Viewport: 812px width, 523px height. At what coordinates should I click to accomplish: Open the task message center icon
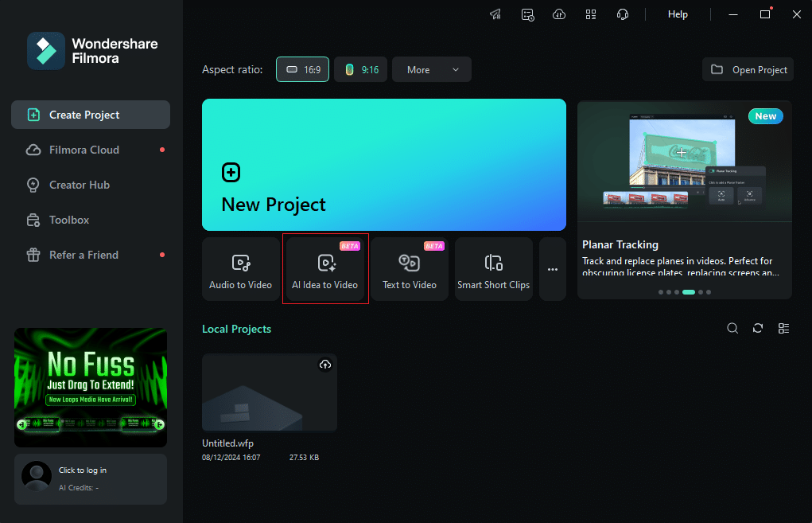point(527,14)
